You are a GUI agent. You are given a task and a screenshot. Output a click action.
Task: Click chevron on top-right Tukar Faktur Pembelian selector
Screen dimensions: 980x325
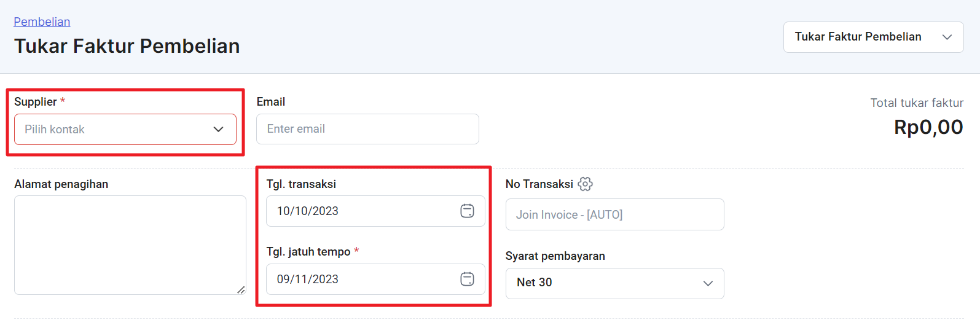point(947,37)
